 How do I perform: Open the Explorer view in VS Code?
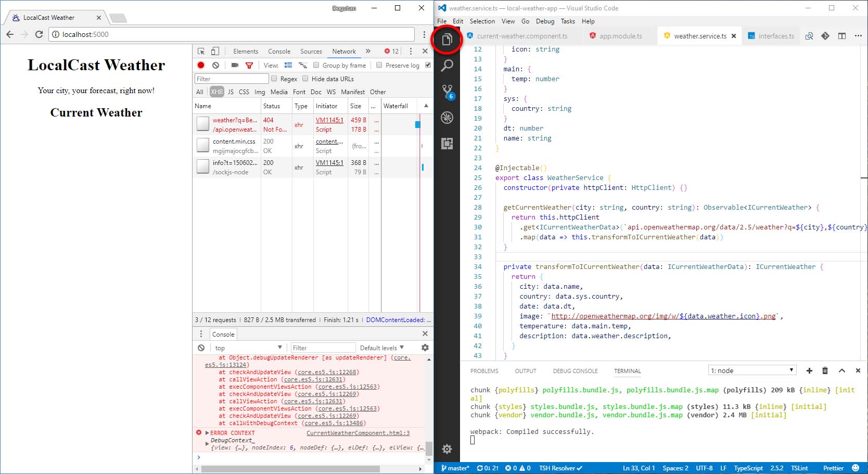pyautogui.click(x=447, y=40)
